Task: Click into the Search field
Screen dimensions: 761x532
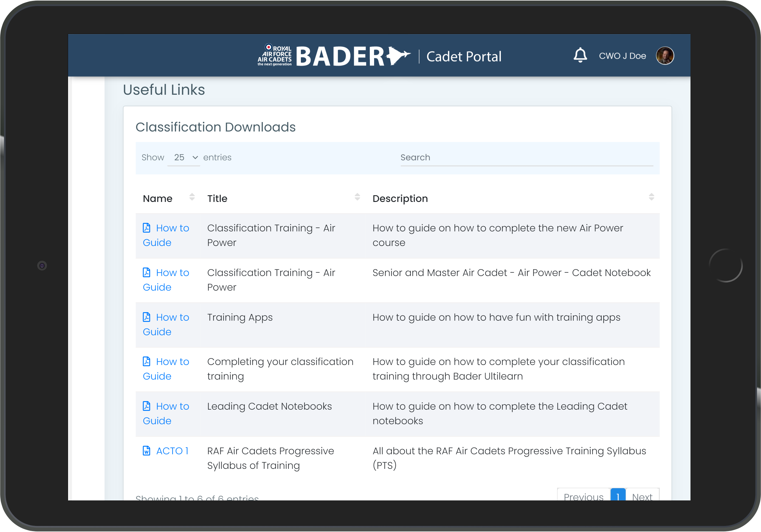Action: 526,158
